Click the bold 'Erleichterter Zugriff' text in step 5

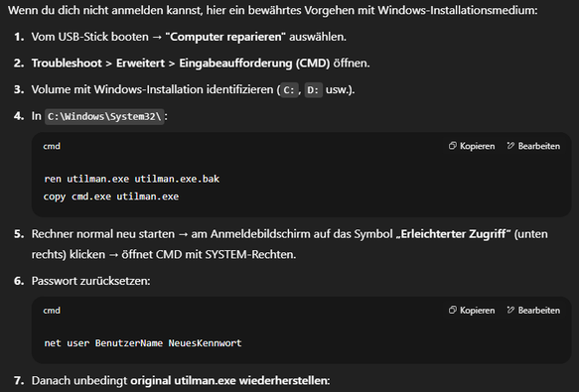pyautogui.click(x=453, y=234)
